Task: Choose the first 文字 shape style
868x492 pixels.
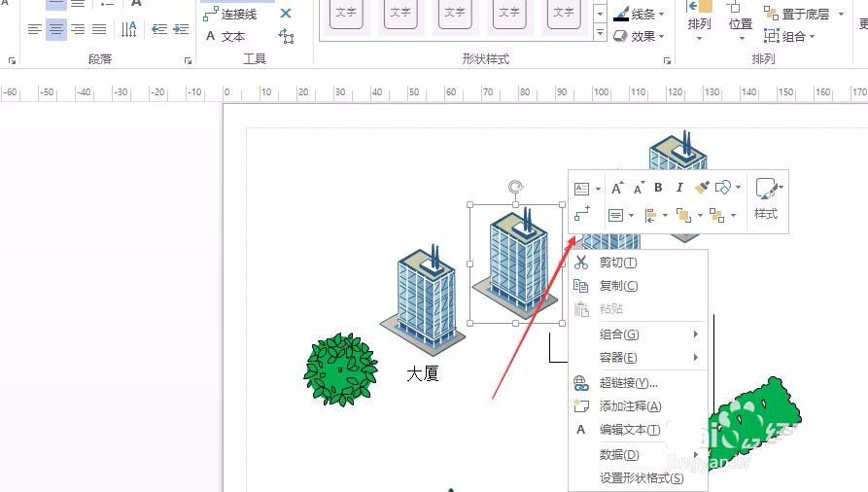Action: (346, 14)
